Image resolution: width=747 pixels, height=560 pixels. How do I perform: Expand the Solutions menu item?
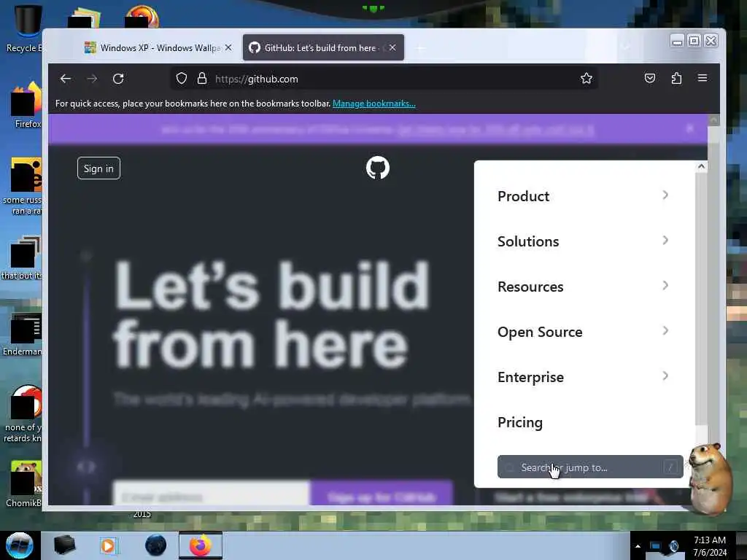[x=584, y=241]
